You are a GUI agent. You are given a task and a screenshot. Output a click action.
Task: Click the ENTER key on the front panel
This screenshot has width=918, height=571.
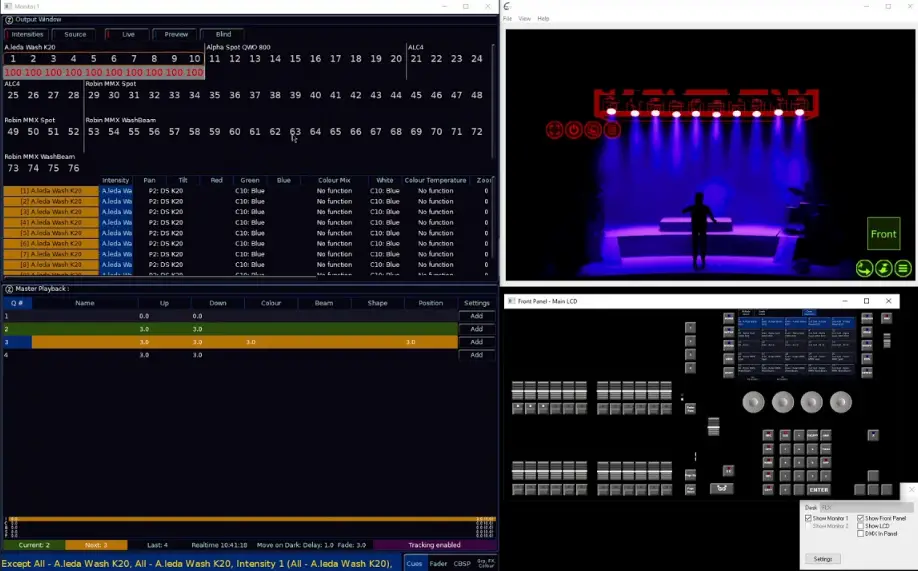[x=818, y=490]
